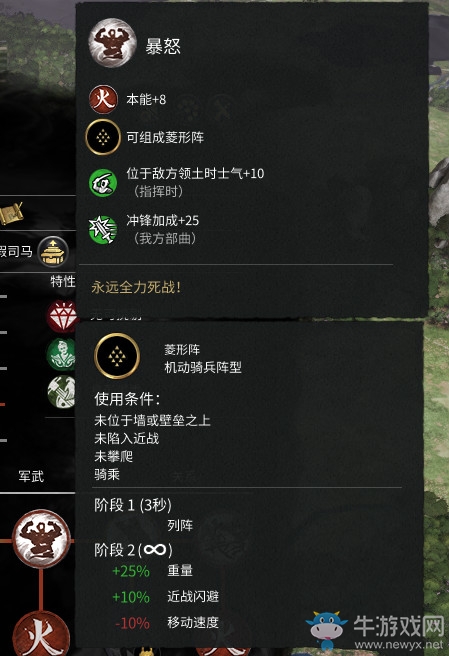Click the red diamond trait icon
This screenshot has width=449, height=656.
[62, 316]
